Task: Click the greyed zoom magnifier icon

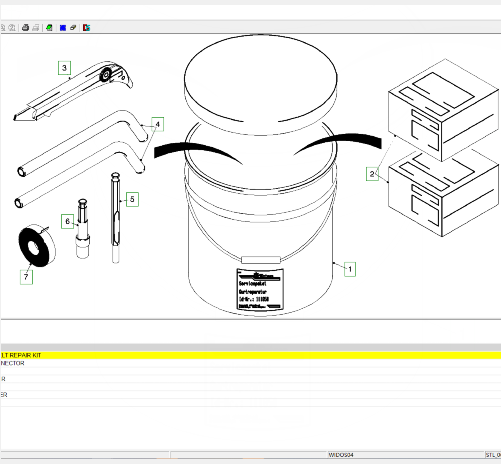Action: [12, 28]
